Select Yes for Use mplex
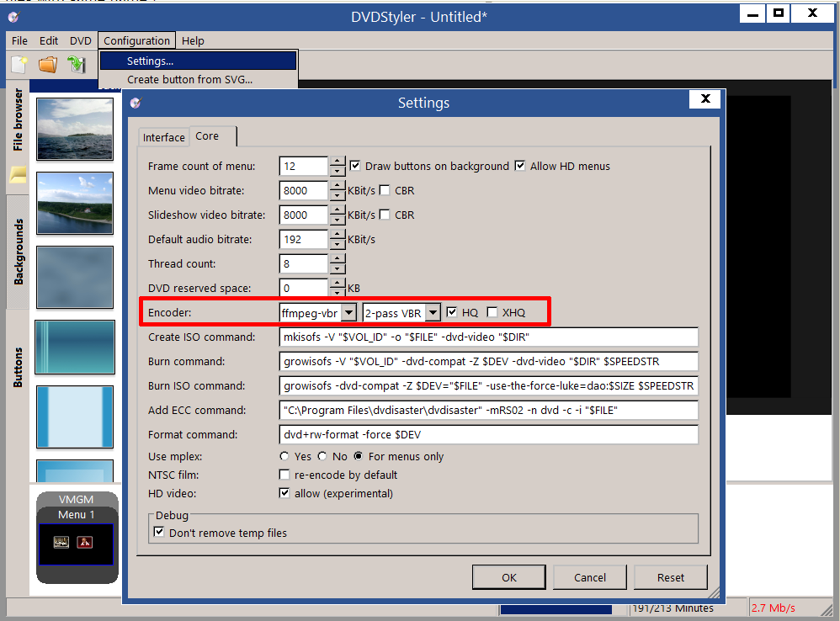 [284, 456]
